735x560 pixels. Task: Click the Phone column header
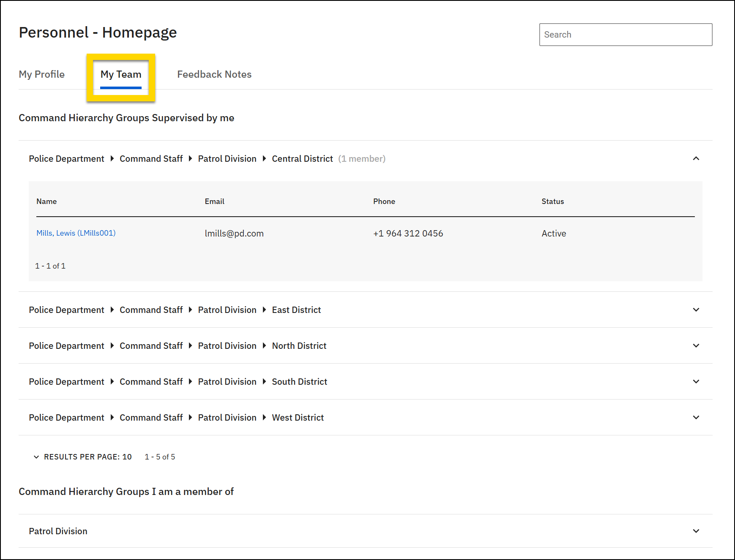point(384,201)
